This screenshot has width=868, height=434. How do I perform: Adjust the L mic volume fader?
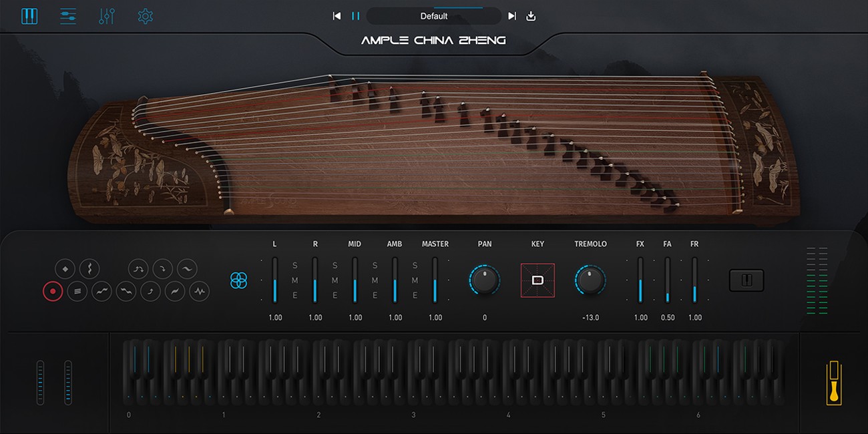(x=275, y=280)
